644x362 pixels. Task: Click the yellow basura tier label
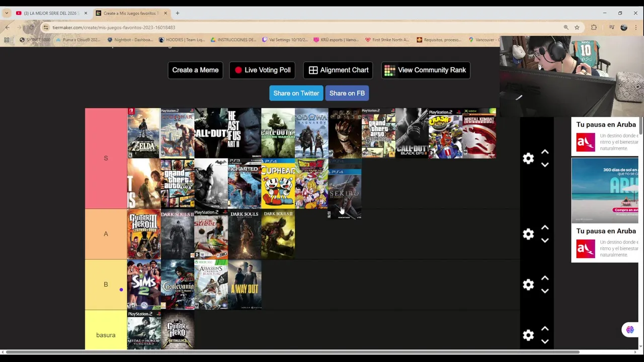[x=106, y=330]
